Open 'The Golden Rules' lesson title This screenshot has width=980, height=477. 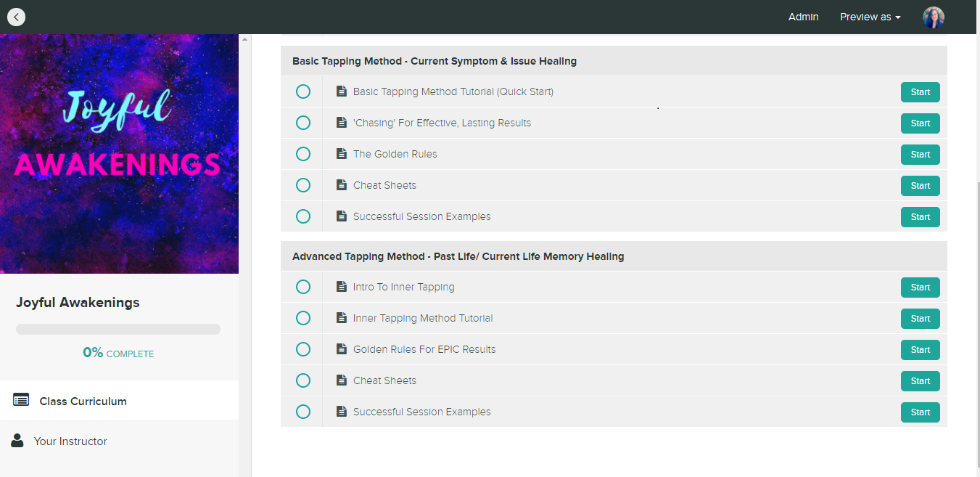[x=395, y=154]
